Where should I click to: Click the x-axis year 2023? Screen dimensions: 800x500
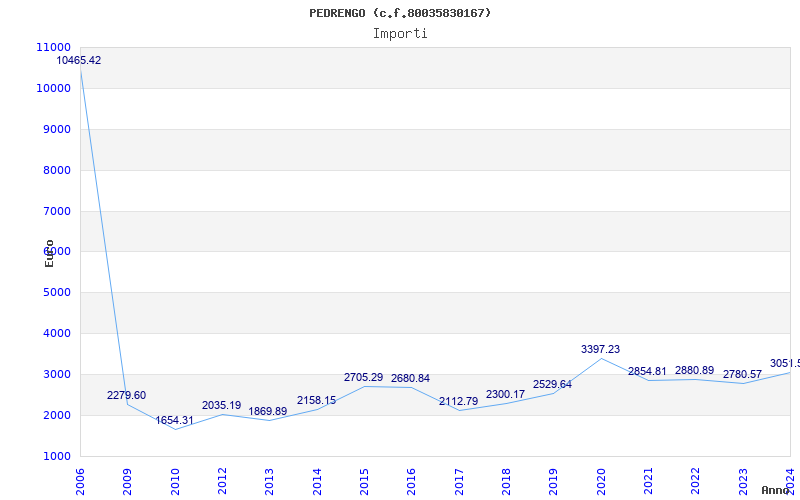[743, 482]
